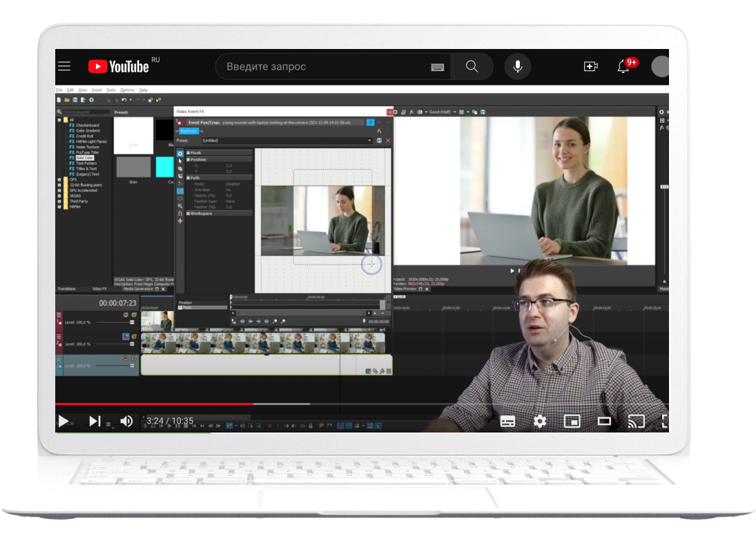Open the Undo history dropdown arrow
Viewport: 756px width, 536px height.
(130, 100)
